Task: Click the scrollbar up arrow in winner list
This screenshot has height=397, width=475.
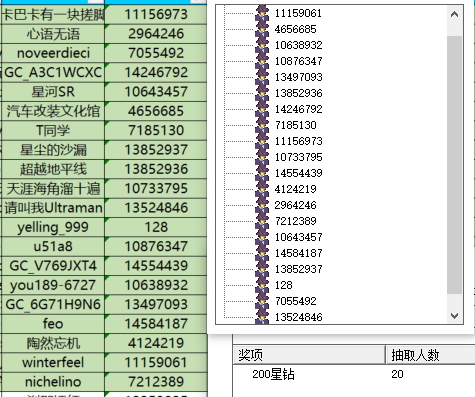Action: tap(454, 14)
